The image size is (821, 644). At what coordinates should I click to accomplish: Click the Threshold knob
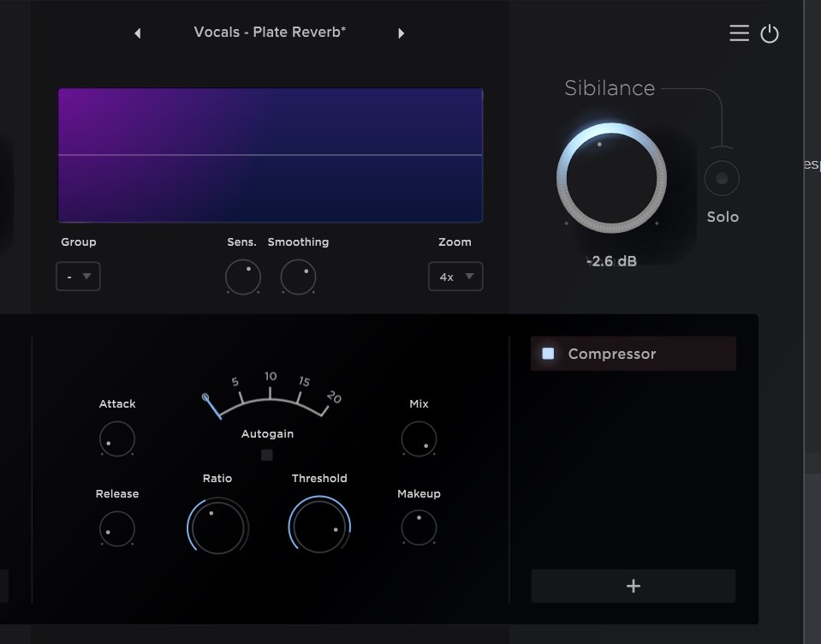(319, 525)
